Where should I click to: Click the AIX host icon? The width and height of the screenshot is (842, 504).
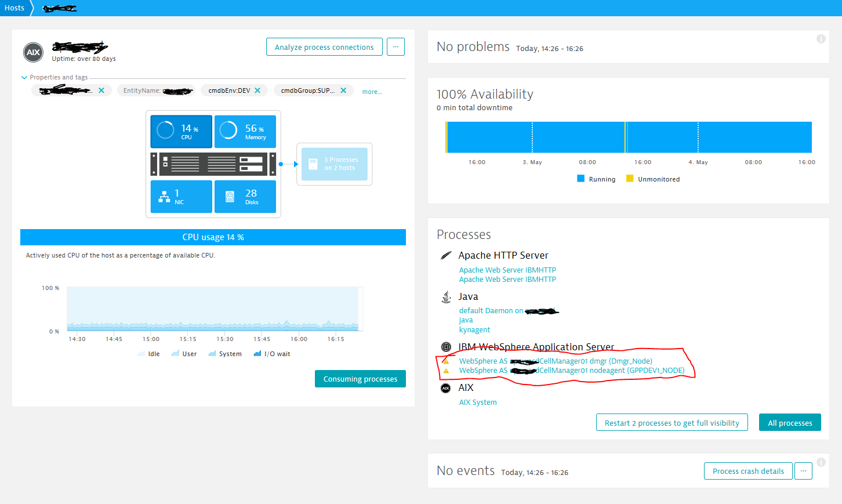[x=34, y=52]
